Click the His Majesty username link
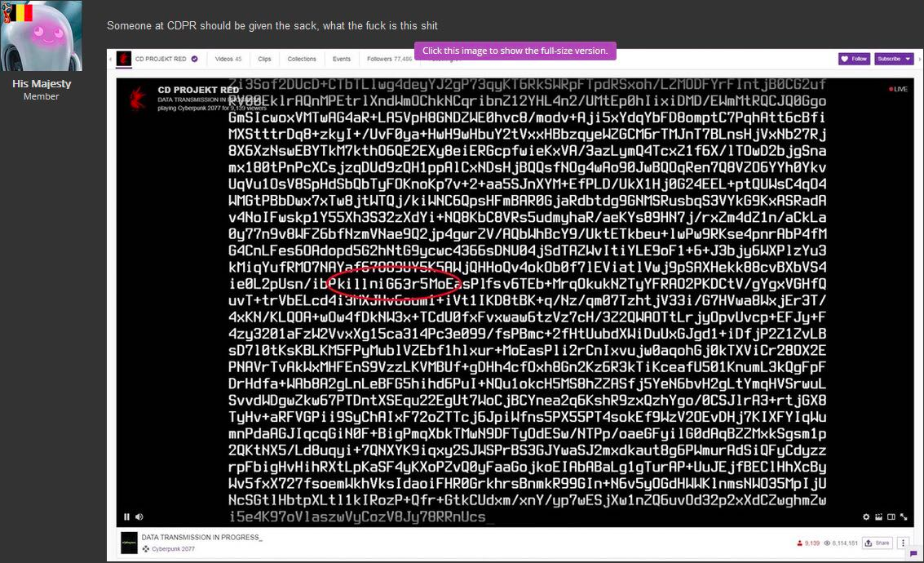 click(x=42, y=83)
